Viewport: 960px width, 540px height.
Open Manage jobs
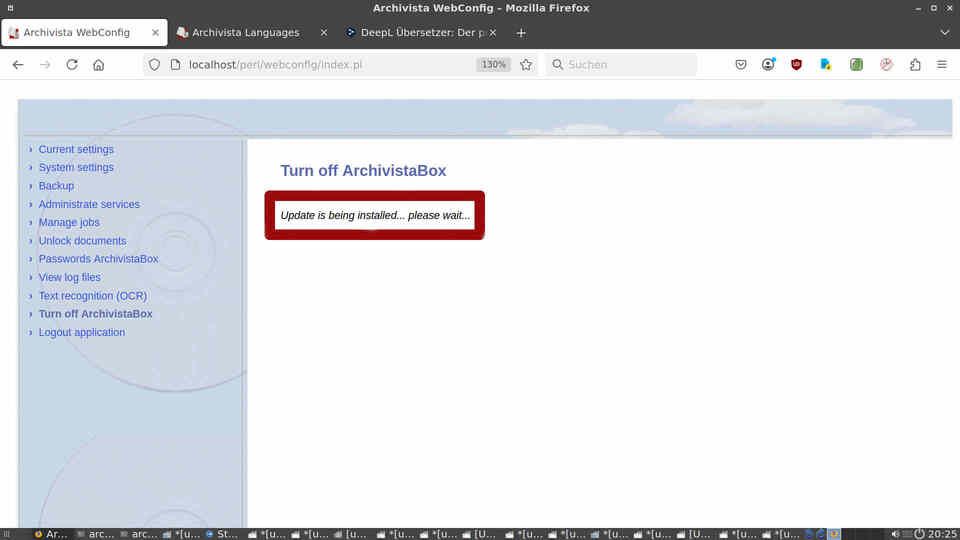[69, 222]
